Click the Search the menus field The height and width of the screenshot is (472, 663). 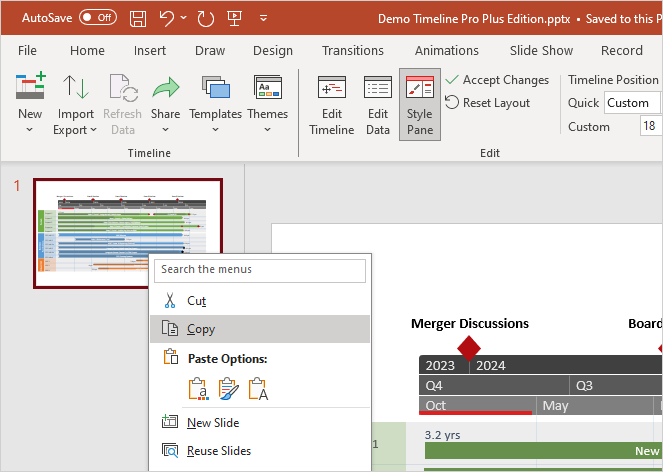point(260,270)
